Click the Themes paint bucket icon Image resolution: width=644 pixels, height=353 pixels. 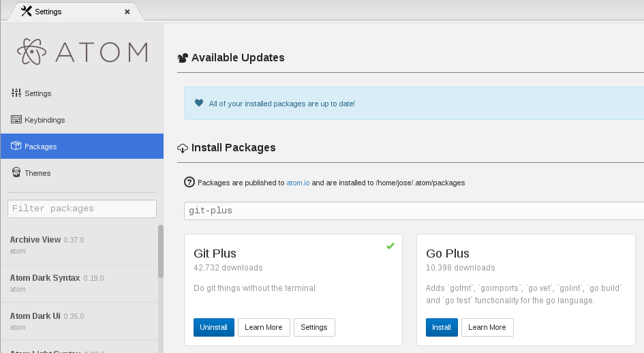point(16,172)
